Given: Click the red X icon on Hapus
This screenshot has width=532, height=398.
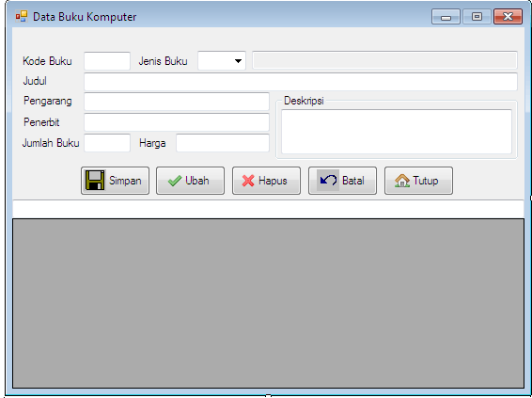Looking at the screenshot, I should click(x=248, y=181).
